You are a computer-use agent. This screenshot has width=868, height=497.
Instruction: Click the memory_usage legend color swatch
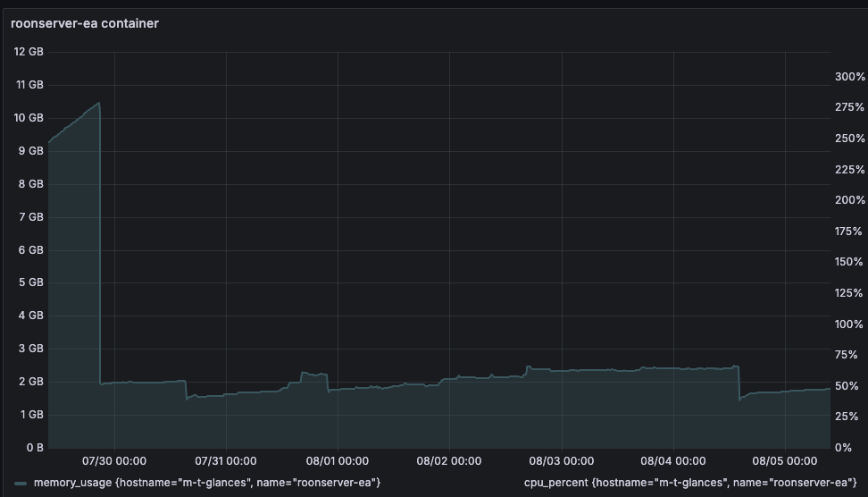coord(21,484)
